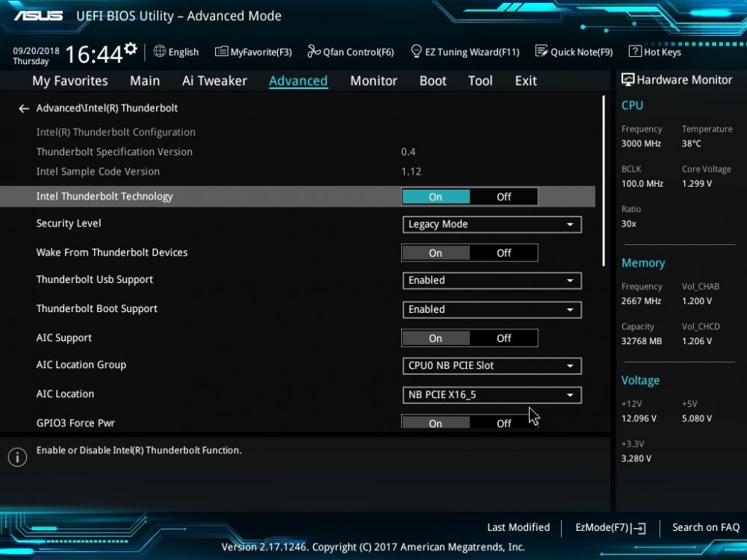Screen dimensions: 747x560
Task: Click Thunderbolt Specification Version value 0.4
Action: point(409,152)
